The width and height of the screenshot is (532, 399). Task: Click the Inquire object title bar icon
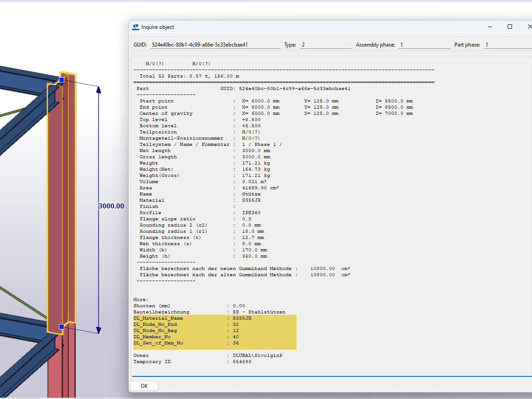[135, 27]
